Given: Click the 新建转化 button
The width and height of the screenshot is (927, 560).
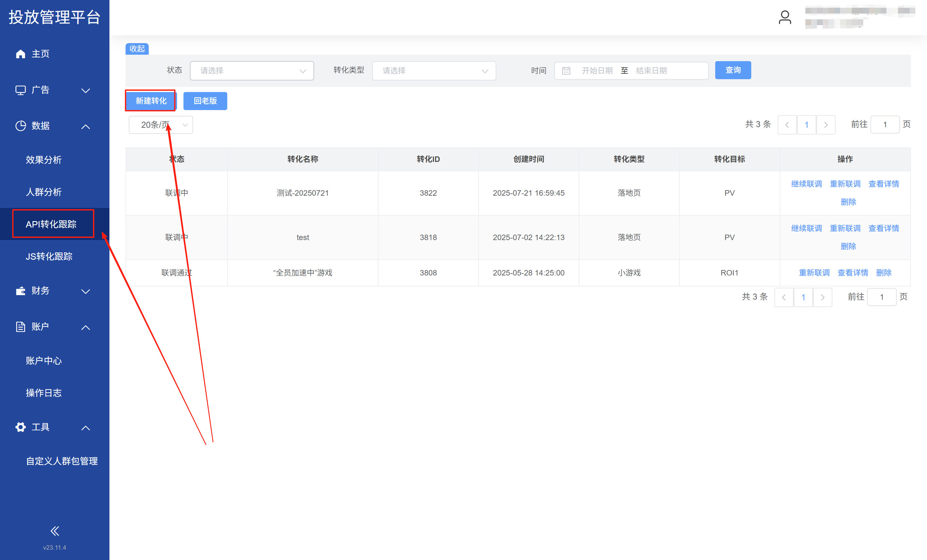Looking at the screenshot, I should point(151,101).
